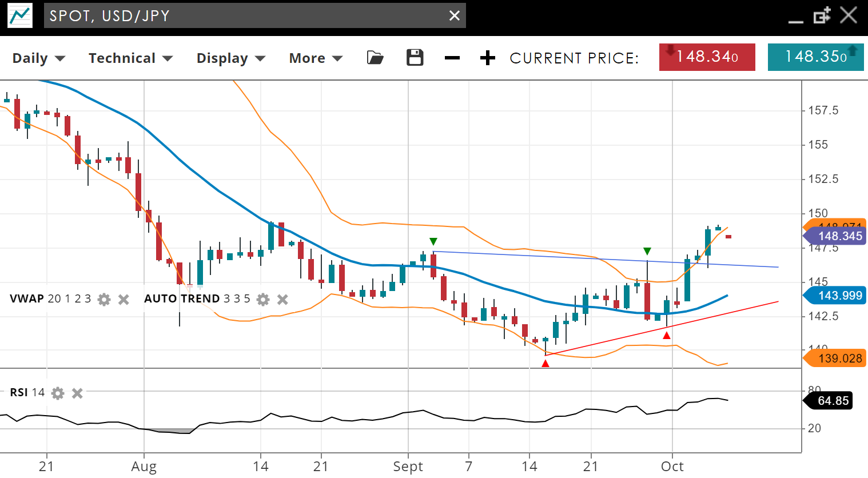Click the save chart floppy disk icon
This screenshot has height=478, width=868.
pyautogui.click(x=415, y=58)
